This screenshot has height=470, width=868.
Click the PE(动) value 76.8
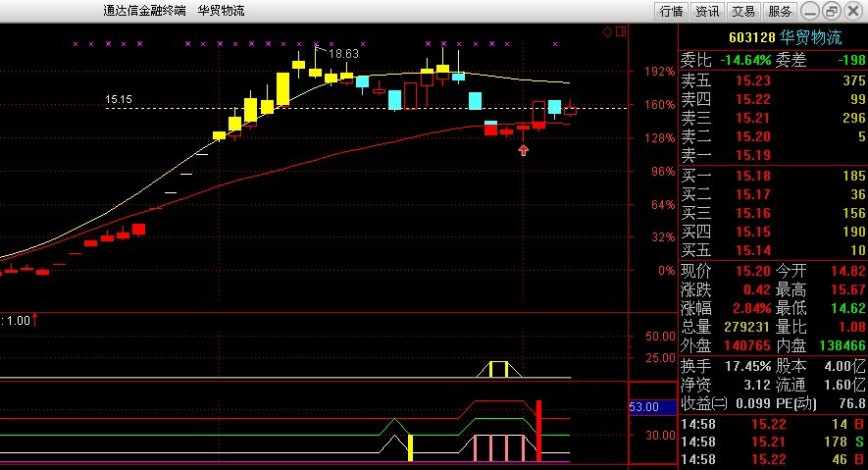(852, 403)
